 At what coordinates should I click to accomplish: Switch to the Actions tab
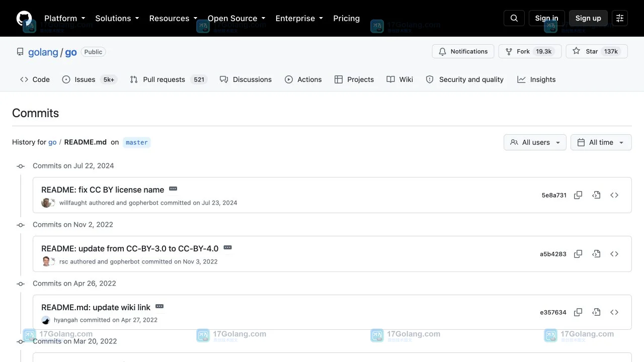coord(303,79)
